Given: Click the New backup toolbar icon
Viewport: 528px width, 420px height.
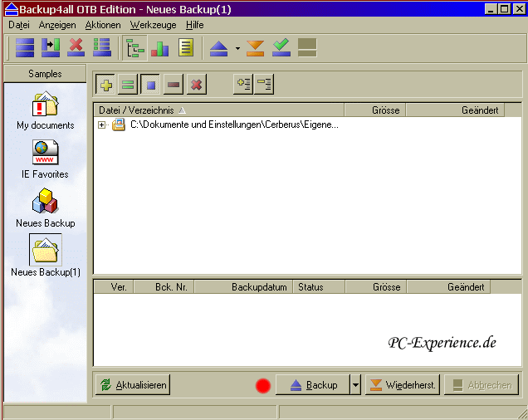Looking at the screenshot, I should coord(25,47).
